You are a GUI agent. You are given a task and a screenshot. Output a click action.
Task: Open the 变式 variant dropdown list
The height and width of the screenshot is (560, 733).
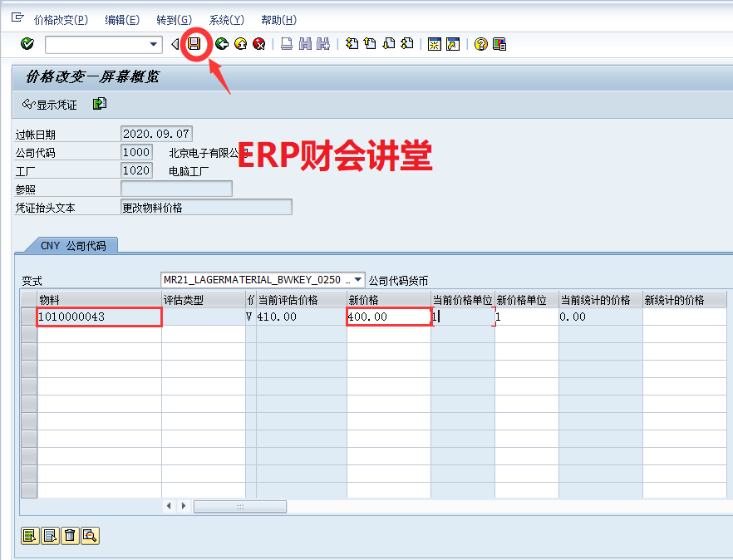357,280
